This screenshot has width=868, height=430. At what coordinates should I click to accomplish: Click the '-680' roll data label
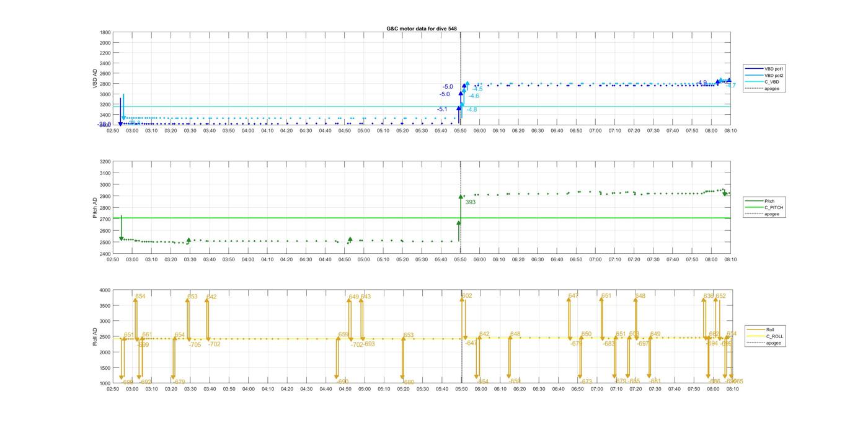tap(408, 383)
